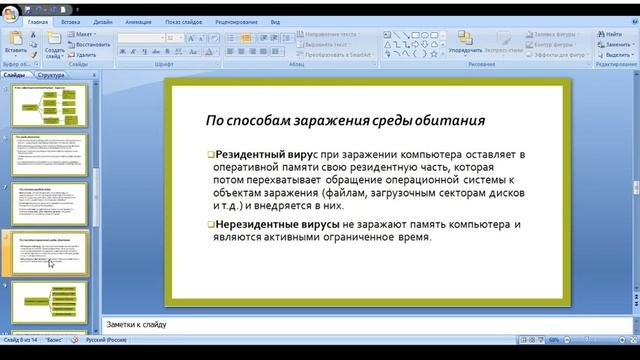Toggle the highlighted numbered list button
The image size is (640, 360).
point(246,38)
